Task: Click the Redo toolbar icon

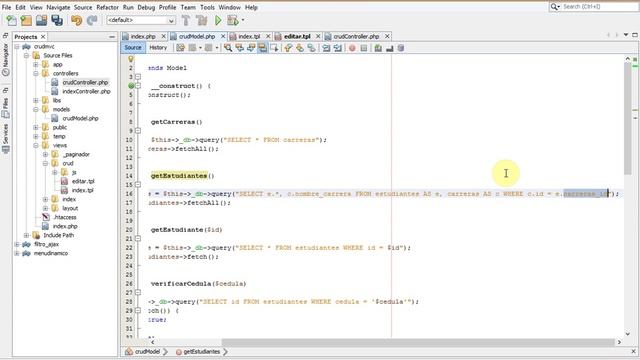Action: tap(92, 20)
